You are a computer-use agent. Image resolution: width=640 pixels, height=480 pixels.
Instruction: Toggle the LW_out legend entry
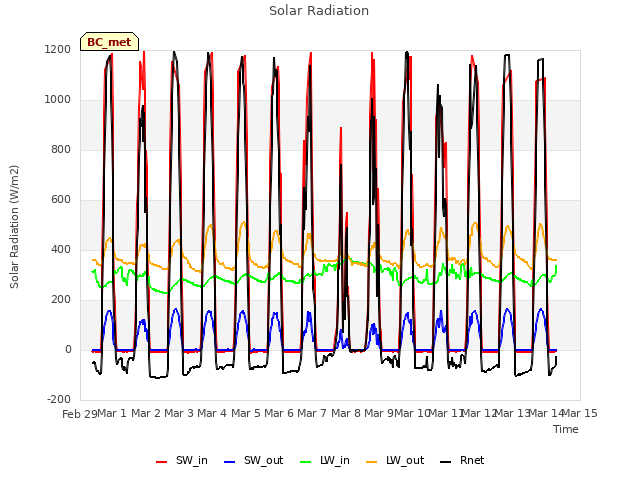tap(395, 461)
